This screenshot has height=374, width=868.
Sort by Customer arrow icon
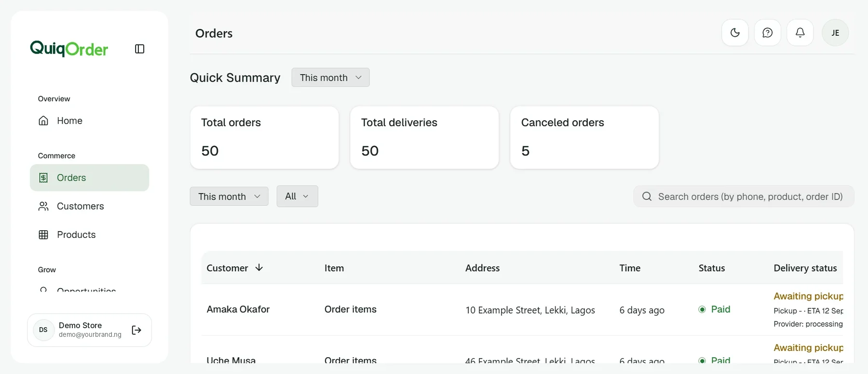click(259, 267)
